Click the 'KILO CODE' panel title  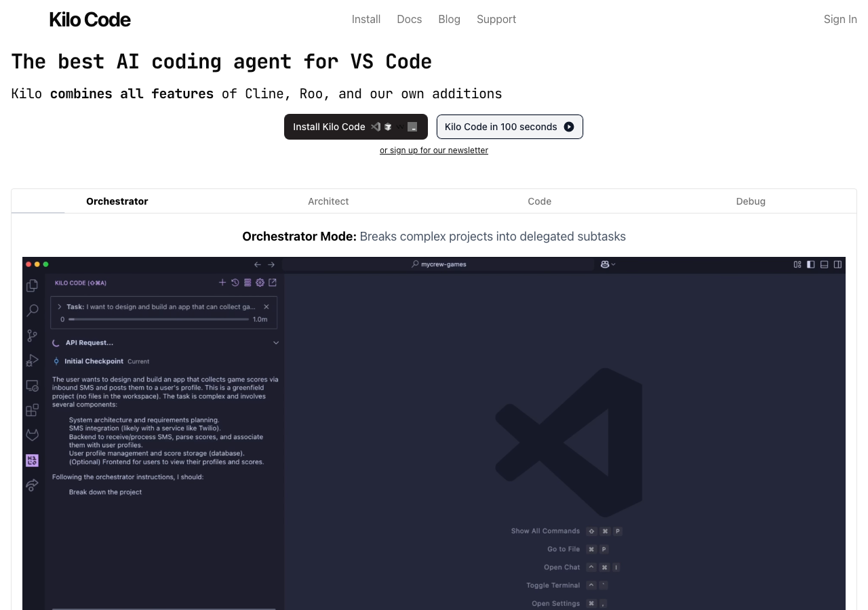[81, 283]
